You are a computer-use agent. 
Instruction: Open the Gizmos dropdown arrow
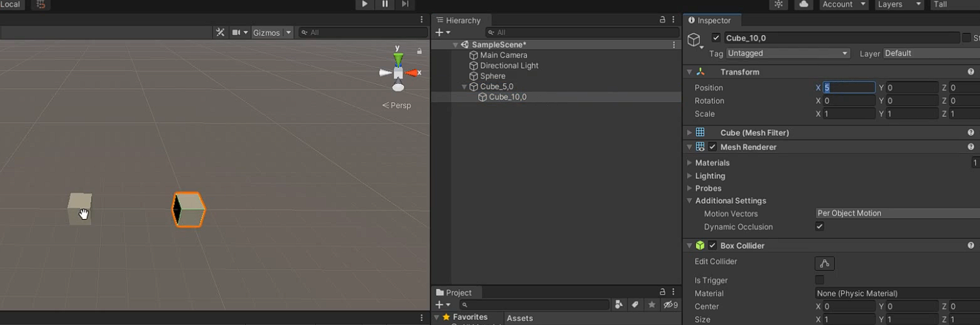pyautogui.click(x=288, y=32)
